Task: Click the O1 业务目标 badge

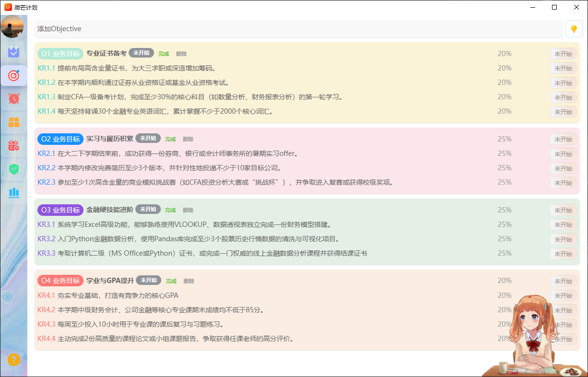Action: pyautogui.click(x=60, y=54)
